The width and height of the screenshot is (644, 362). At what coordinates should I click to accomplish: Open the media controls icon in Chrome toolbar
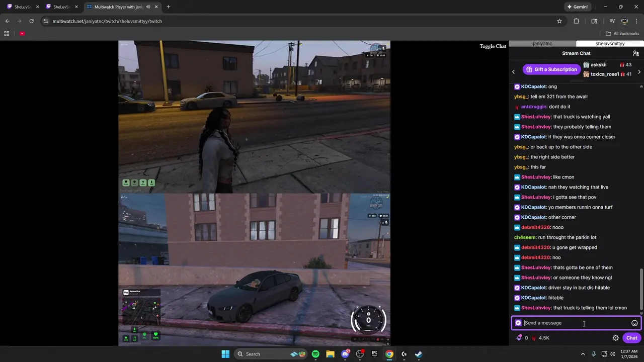[x=612, y=21]
